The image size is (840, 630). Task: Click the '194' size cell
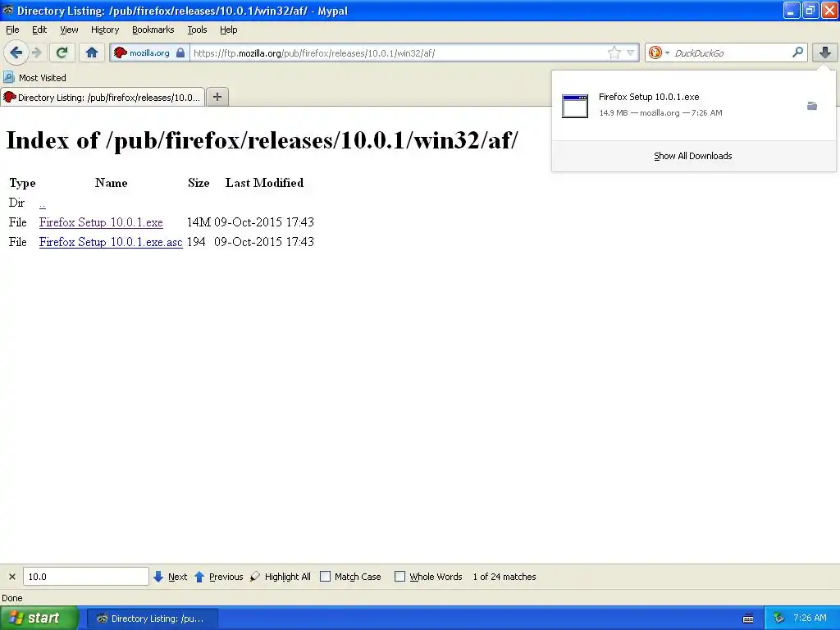pos(196,242)
